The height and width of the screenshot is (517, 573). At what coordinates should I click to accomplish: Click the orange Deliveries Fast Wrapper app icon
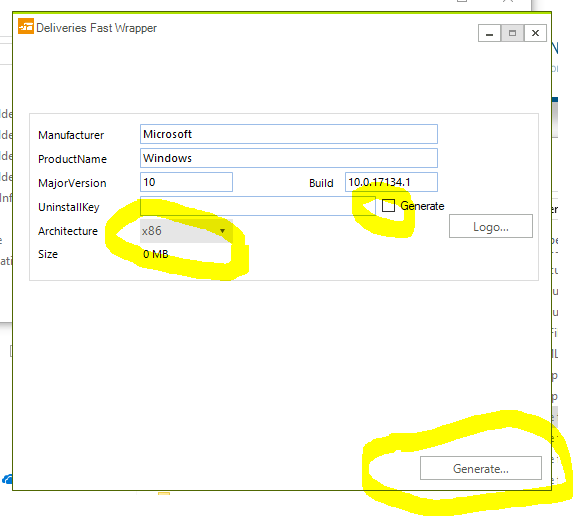tap(26, 26)
